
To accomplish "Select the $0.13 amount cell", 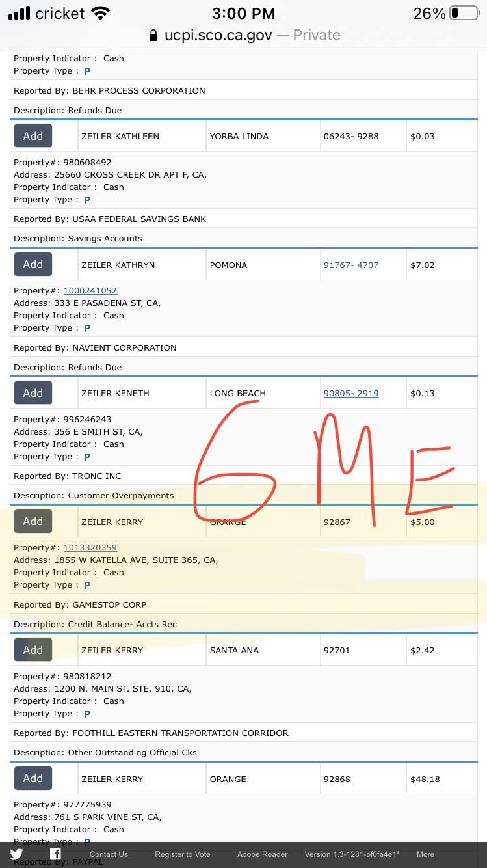I will [442, 393].
